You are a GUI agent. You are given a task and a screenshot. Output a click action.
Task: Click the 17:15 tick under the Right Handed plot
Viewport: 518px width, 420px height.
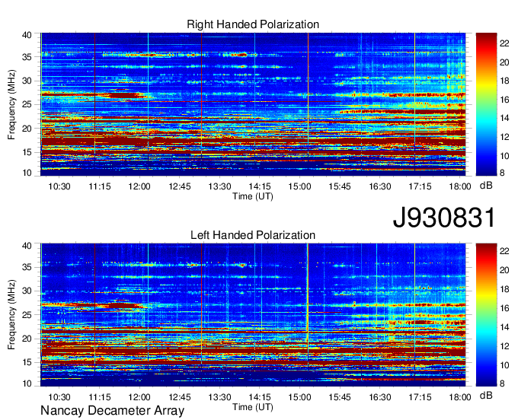(420, 186)
